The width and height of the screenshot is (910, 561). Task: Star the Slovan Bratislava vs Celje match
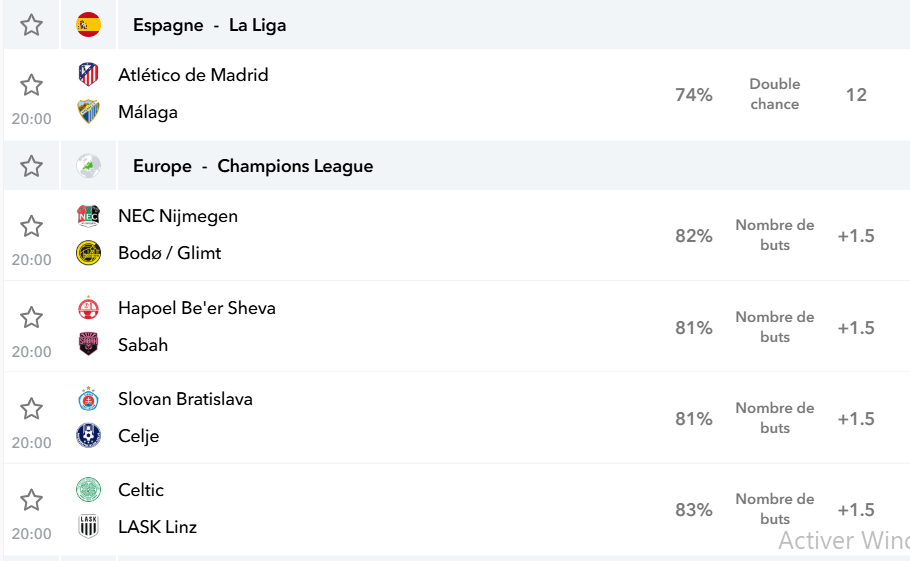tap(31, 409)
